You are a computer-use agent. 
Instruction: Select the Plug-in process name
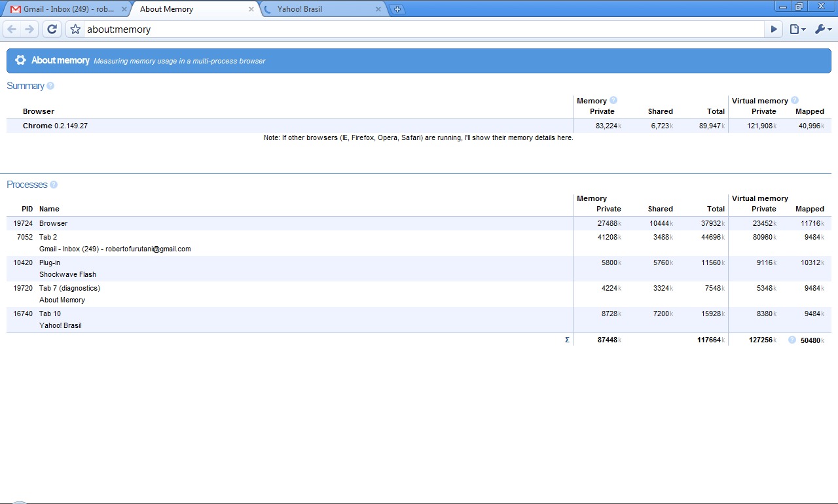coord(50,262)
